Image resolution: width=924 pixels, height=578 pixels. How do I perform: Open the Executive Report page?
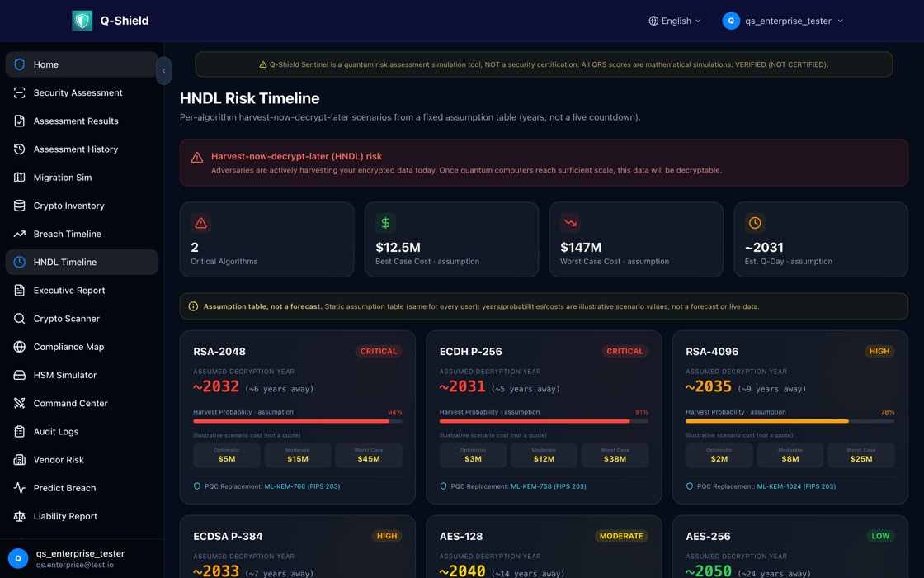(x=82, y=290)
